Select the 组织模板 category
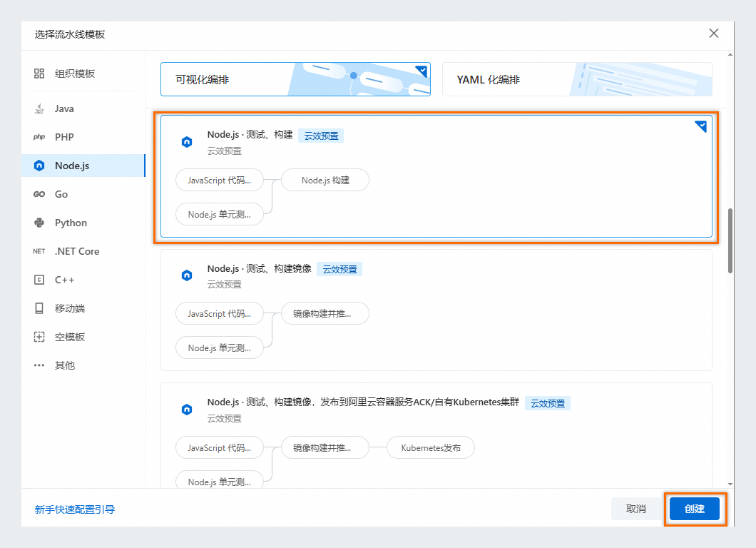 83,73
